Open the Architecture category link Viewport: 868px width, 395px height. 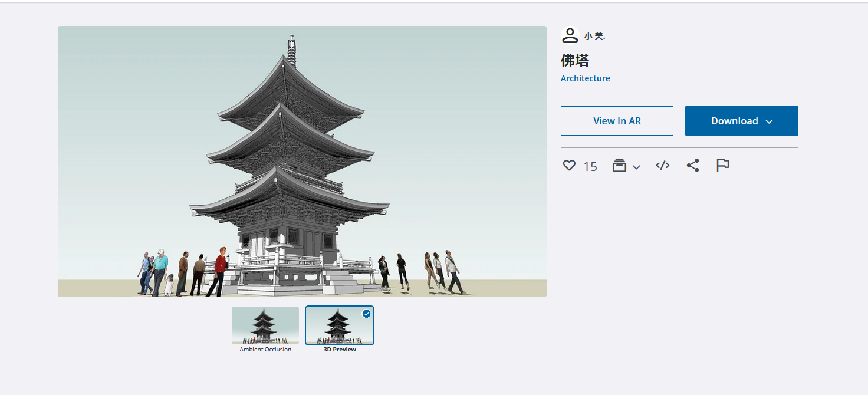(x=585, y=78)
